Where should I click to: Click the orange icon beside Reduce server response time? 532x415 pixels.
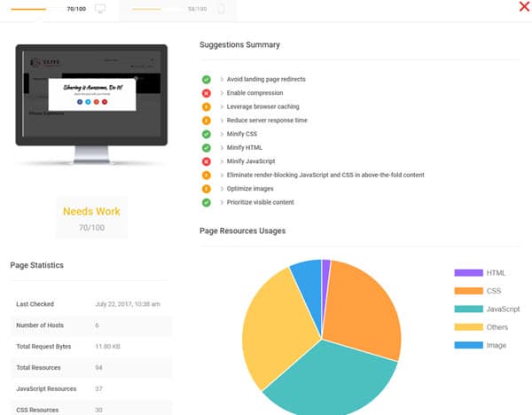click(206, 121)
